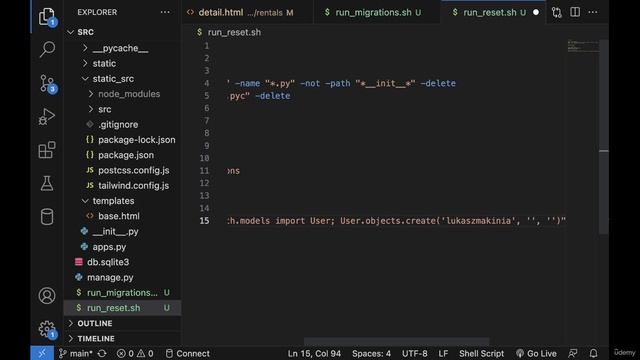Switch to run_migrations.sh tab
The height and width of the screenshot is (360, 640).
[377, 12]
